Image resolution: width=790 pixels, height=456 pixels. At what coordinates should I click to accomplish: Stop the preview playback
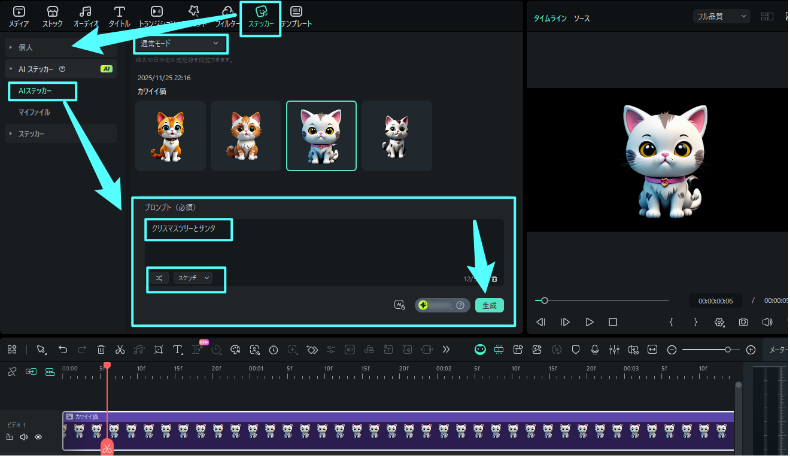[x=613, y=322]
